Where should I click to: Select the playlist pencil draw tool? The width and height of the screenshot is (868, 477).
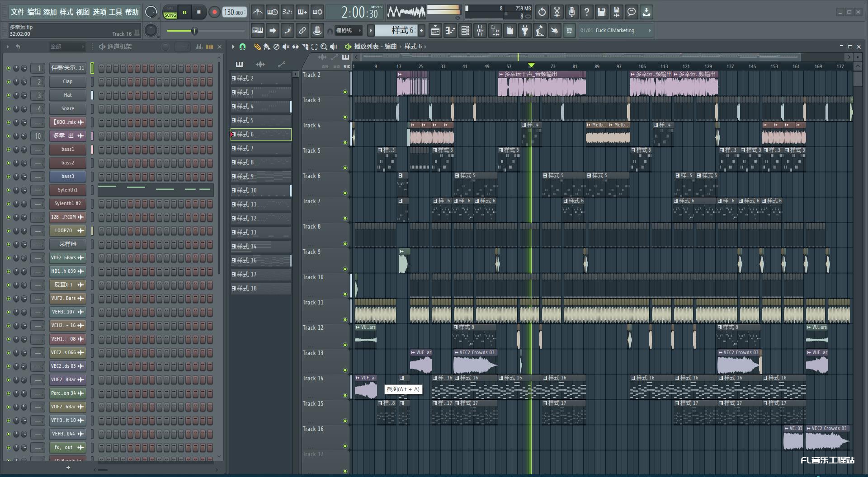pyautogui.click(x=257, y=47)
